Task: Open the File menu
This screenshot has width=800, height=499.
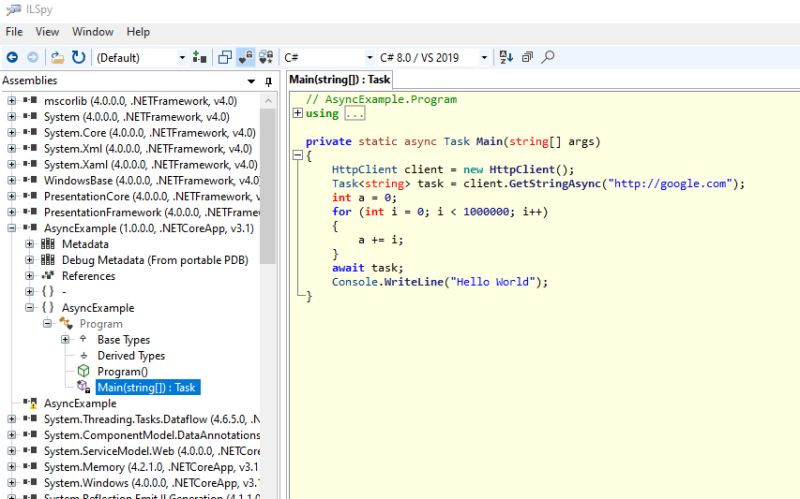Action: 14,32
